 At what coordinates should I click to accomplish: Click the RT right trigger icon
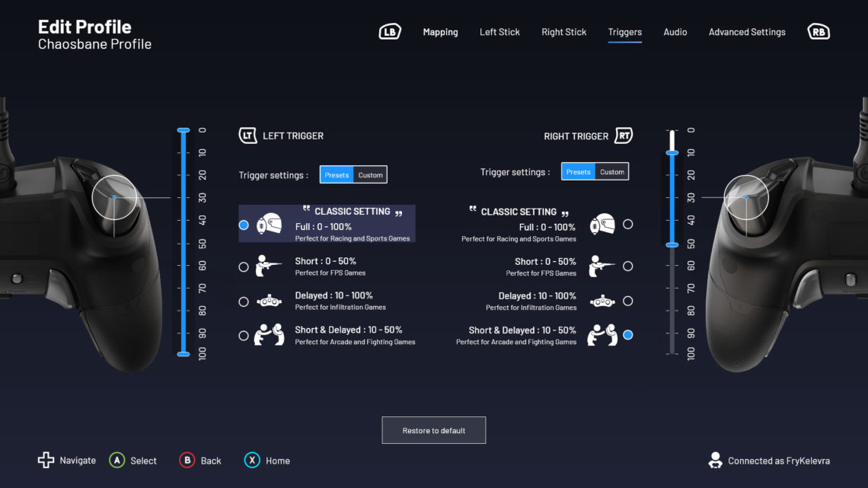click(x=624, y=135)
